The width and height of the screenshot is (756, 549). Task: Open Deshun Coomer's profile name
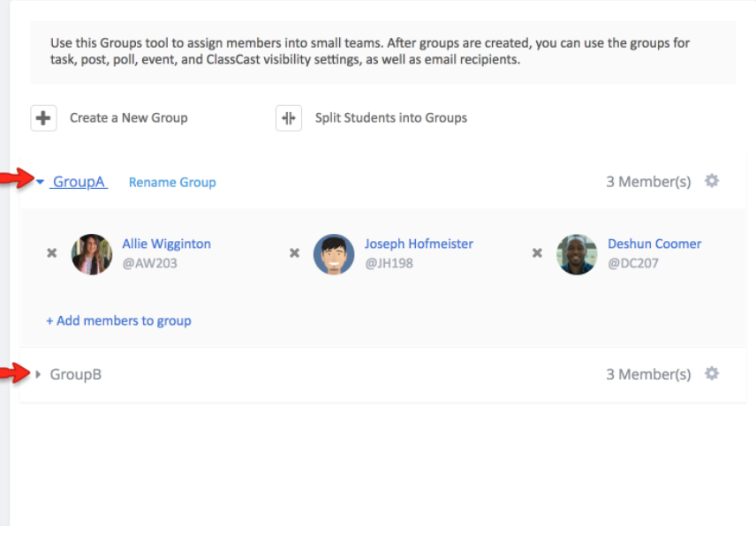pyautogui.click(x=654, y=244)
